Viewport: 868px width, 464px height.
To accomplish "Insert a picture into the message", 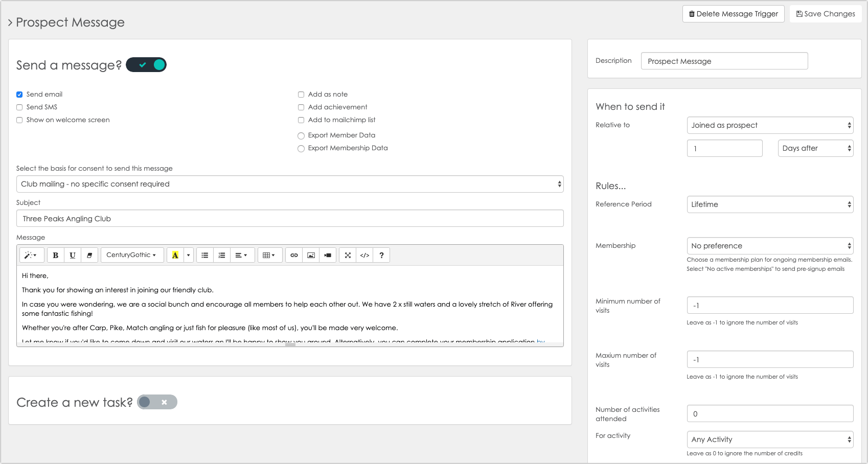I will 311,255.
